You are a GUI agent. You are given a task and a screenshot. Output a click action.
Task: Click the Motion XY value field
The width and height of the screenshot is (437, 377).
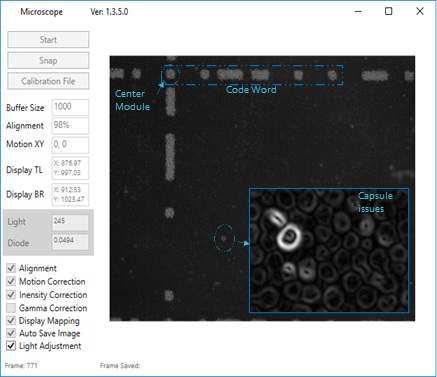(x=70, y=145)
